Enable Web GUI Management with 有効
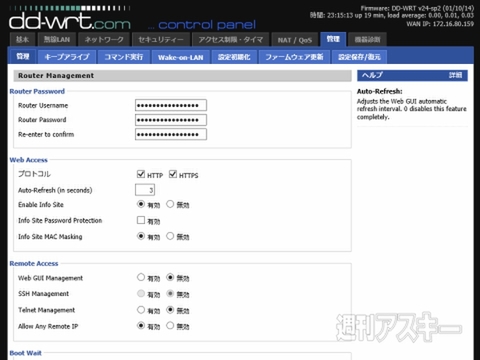This screenshot has width=480, height=360. click(x=141, y=277)
